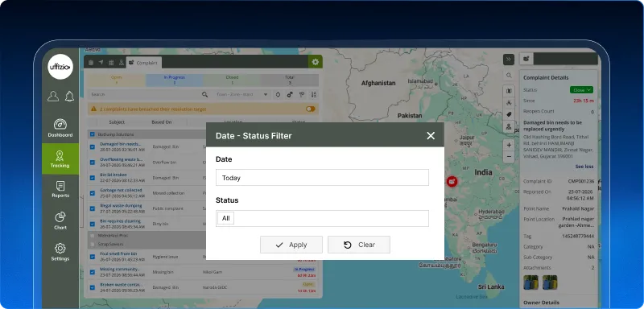Uncheck Bin lid broken checkbox
The image size is (644, 309).
pos(93,177)
